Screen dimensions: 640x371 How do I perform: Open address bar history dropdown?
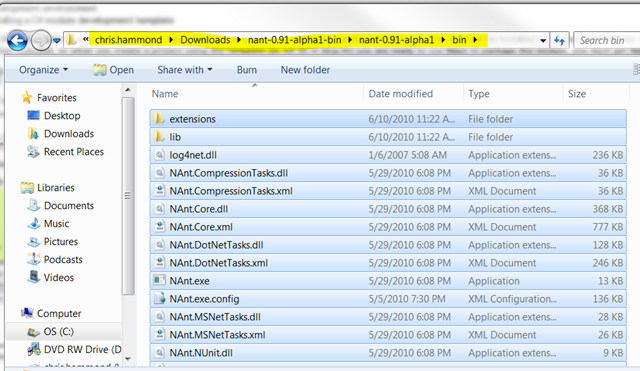tap(543, 40)
